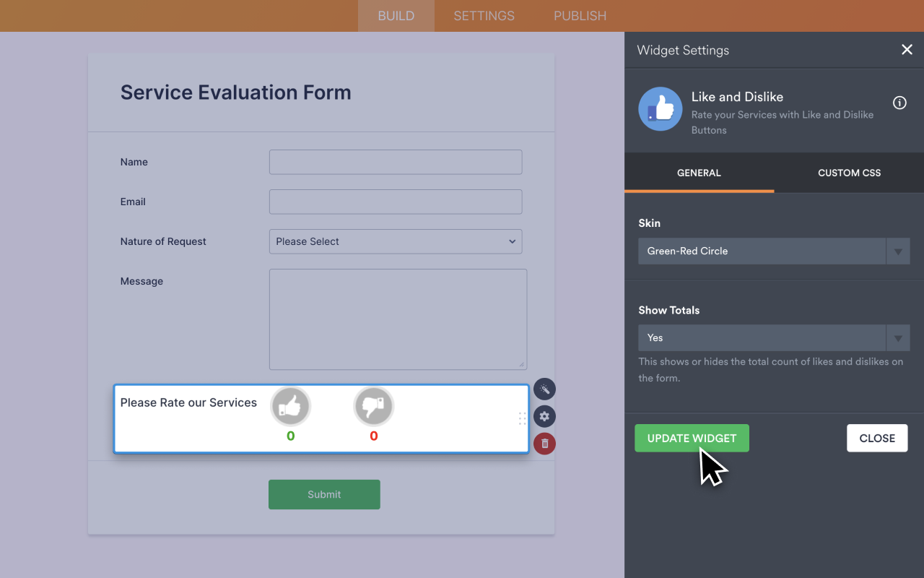The height and width of the screenshot is (578, 924).
Task: Switch to the Custom CSS tab
Action: (x=849, y=173)
